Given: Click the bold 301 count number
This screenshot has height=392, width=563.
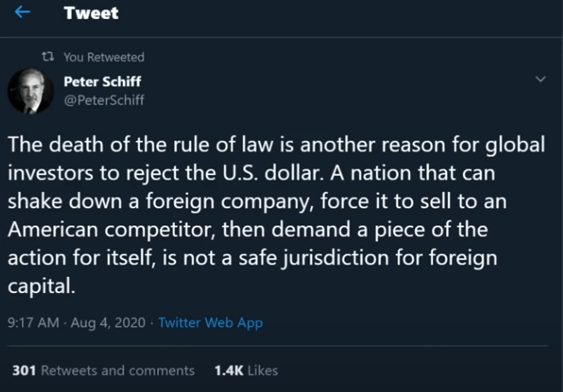Looking at the screenshot, I should [24, 370].
